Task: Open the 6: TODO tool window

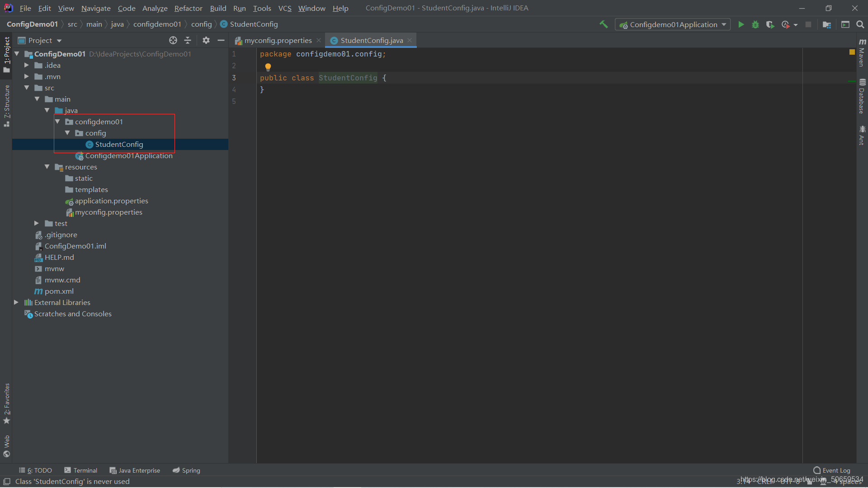Action: [36, 470]
